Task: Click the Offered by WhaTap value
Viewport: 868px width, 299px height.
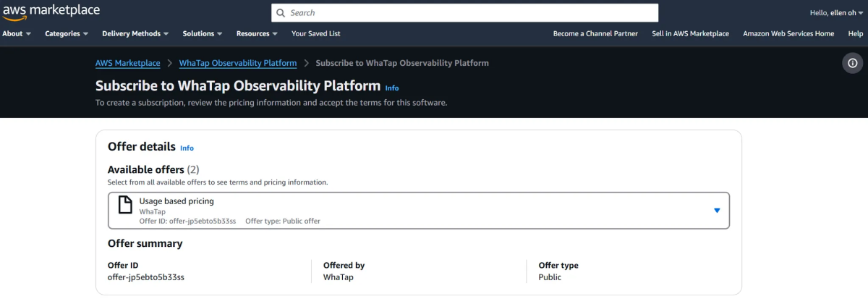Action: (339, 277)
